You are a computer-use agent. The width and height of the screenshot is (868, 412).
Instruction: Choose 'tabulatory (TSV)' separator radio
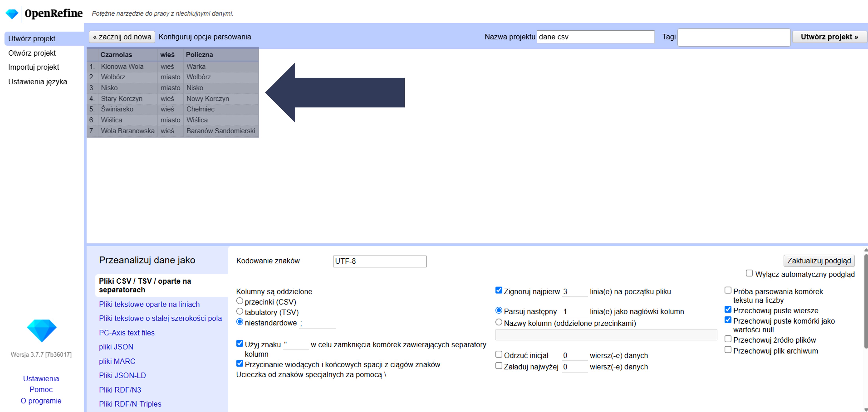click(240, 311)
